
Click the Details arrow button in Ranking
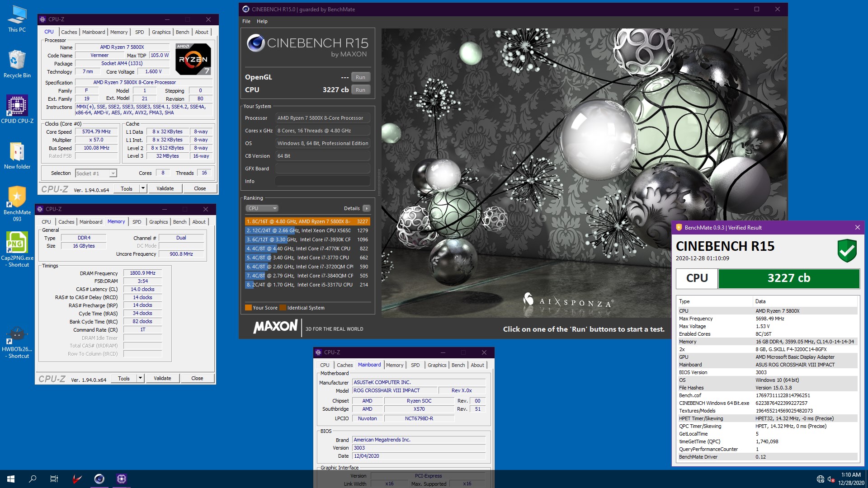pyautogui.click(x=366, y=208)
